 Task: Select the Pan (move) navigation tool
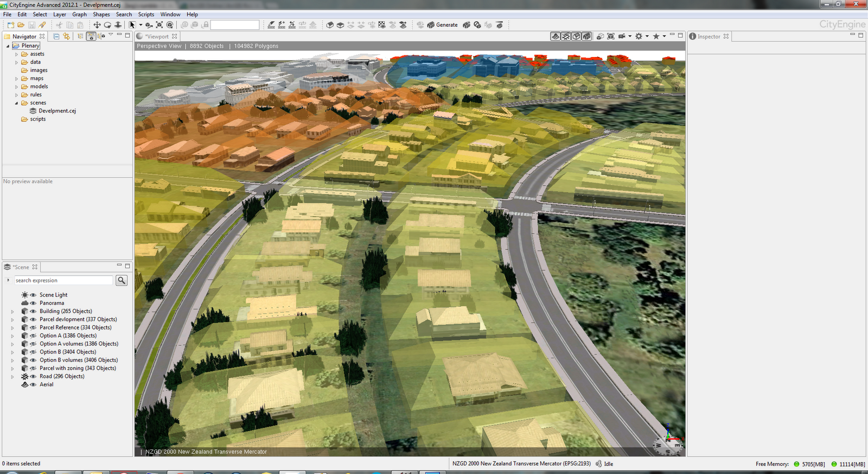(97, 25)
